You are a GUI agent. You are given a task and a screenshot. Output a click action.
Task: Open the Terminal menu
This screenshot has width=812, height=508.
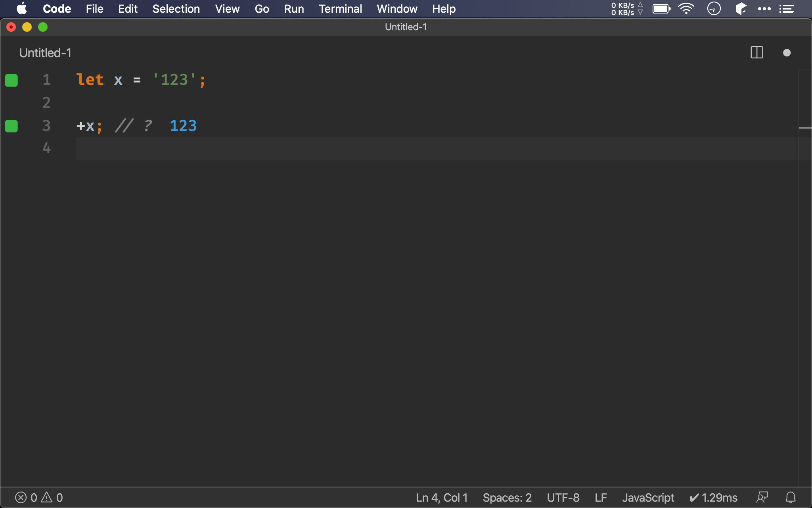point(340,9)
